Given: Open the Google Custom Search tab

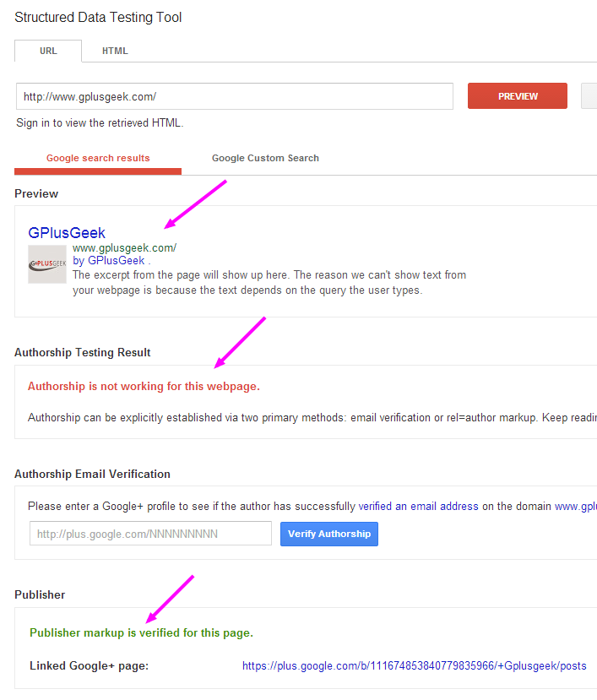Looking at the screenshot, I should tap(265, 158).
